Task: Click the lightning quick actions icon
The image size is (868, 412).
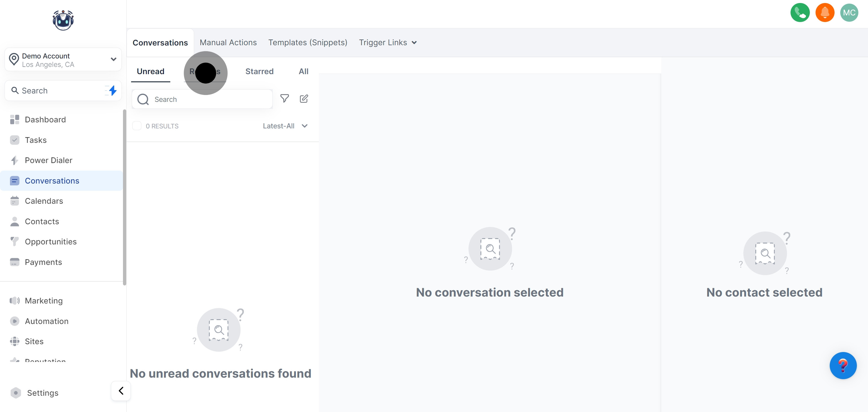Action: click(112, 90)
